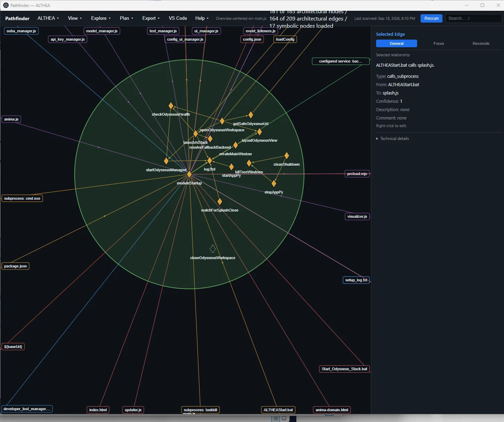Select the model_manager.js file node
The height and width of the screenshot is (422, 504).
pyautogui.click(x=102, y=31)
